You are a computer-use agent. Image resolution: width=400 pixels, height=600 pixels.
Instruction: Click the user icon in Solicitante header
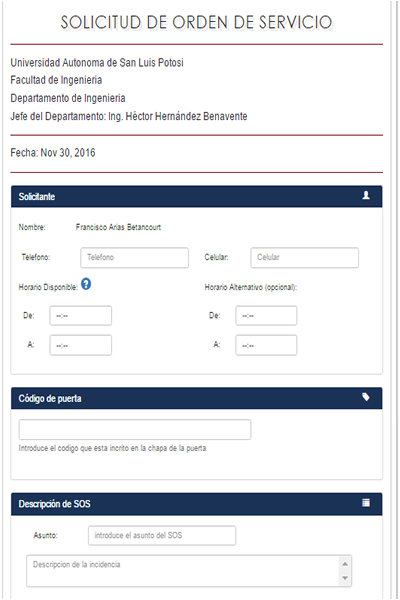pyautogui.click(x=366, y=196)
